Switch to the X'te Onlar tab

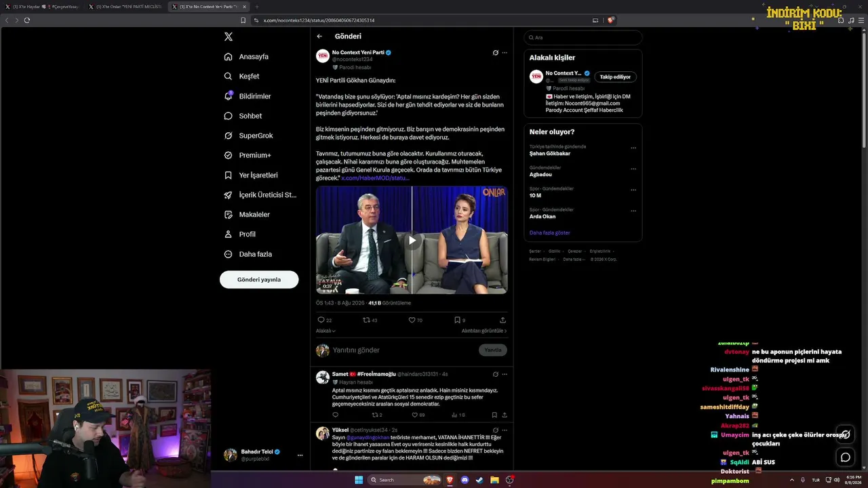point(125,7)
